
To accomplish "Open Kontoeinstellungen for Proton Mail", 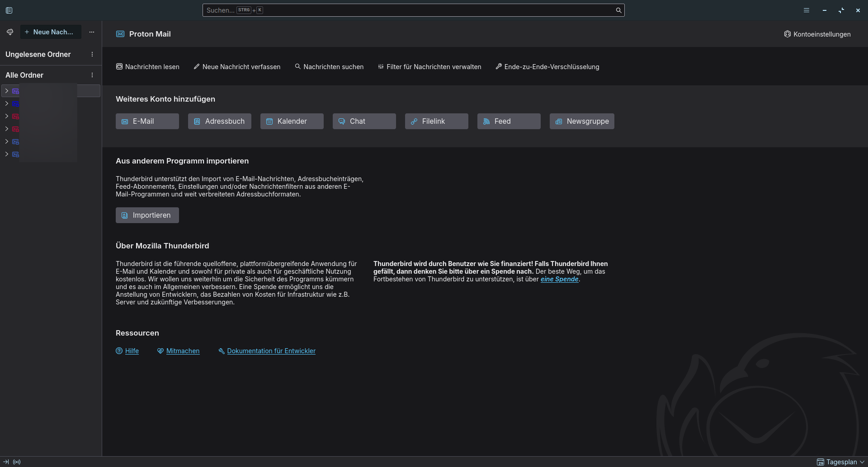I will pos(817,34).
